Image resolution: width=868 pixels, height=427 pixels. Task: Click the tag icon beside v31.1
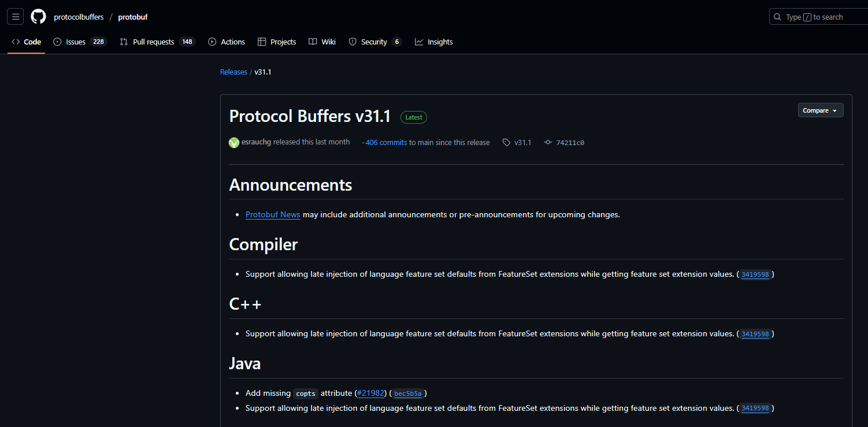[x=506, y=142]
